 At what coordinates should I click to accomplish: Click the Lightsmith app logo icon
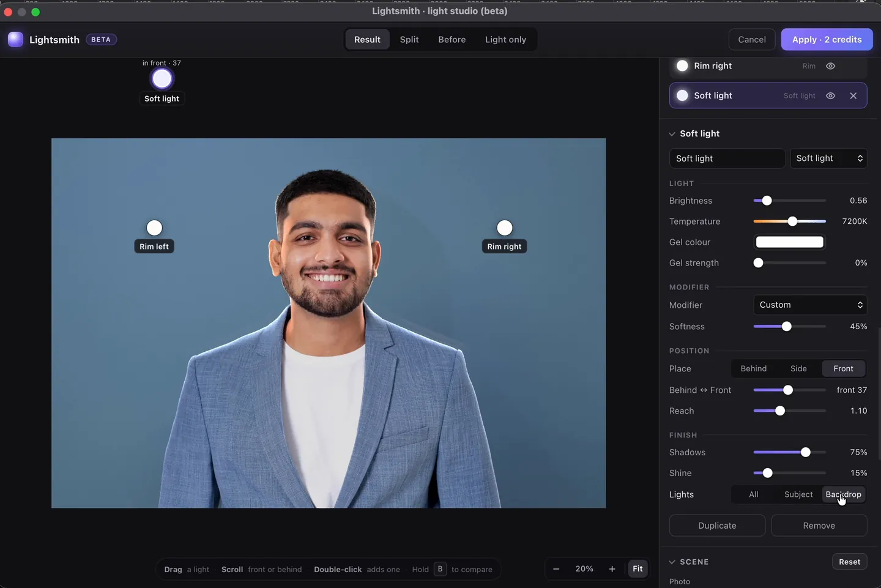[x=15, y=39]
